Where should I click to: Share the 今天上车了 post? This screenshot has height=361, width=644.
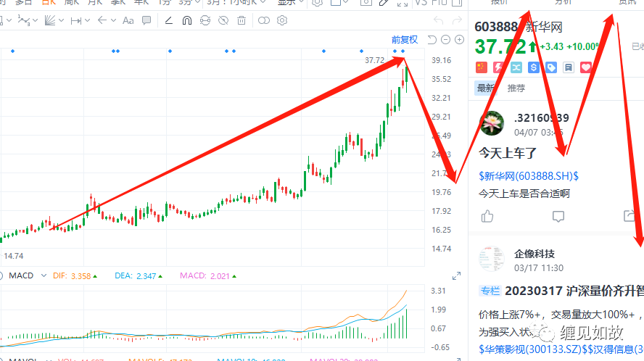click(x=629, y=216)
